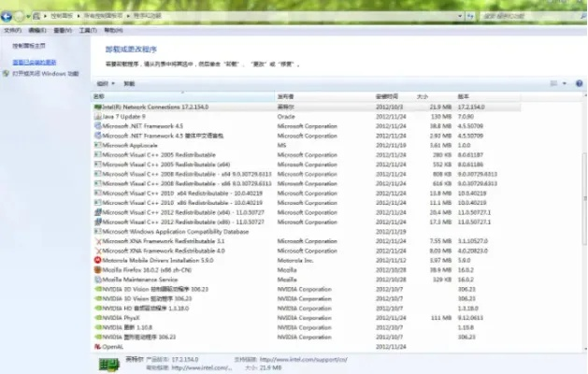The image size is (588, 374).
Task: Click the OpenAL program icon
Action: [98, 346]
